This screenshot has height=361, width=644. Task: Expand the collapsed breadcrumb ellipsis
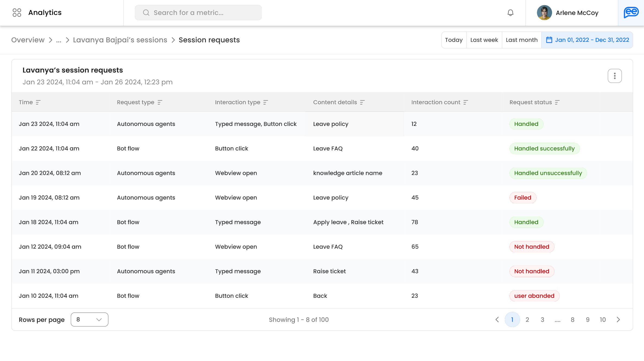click(x=59, y=40)
